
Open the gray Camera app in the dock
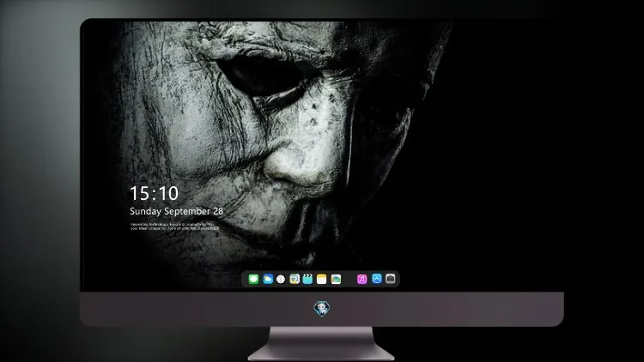coord(391,279)
